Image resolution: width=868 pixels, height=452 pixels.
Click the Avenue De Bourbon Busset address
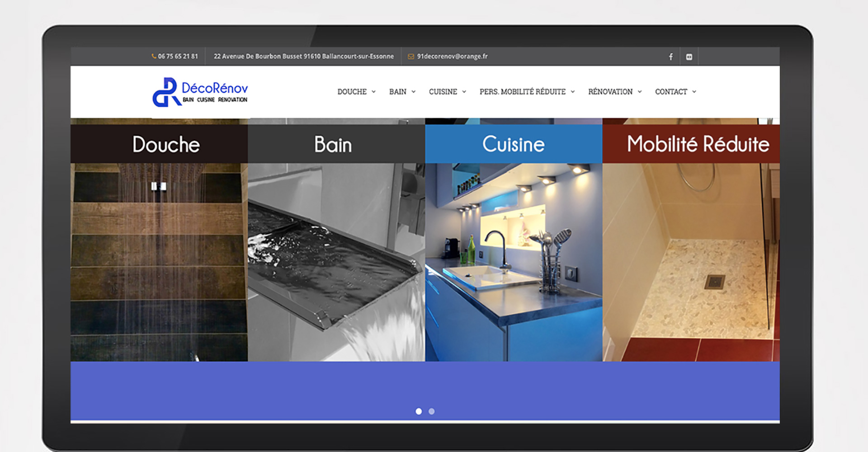[304, 56]
